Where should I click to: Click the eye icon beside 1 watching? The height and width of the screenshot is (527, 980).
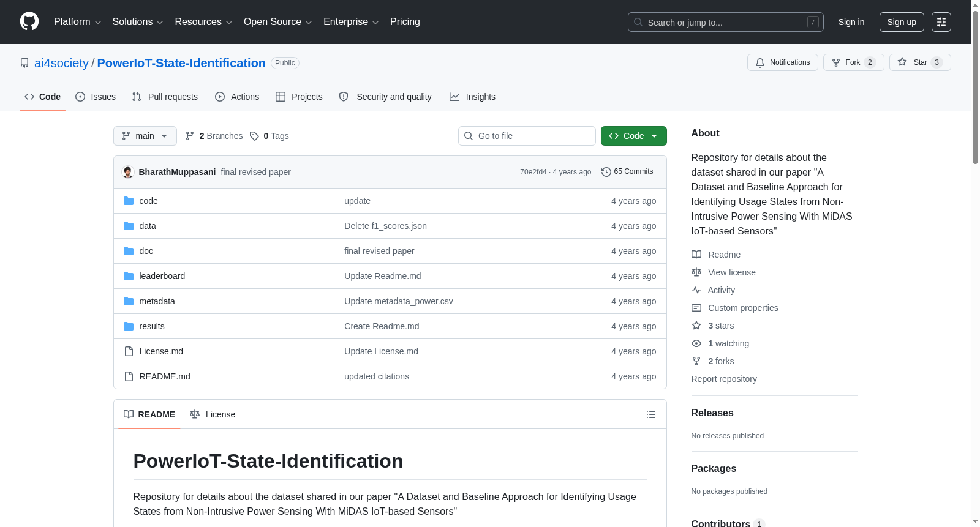pos(696,343)
